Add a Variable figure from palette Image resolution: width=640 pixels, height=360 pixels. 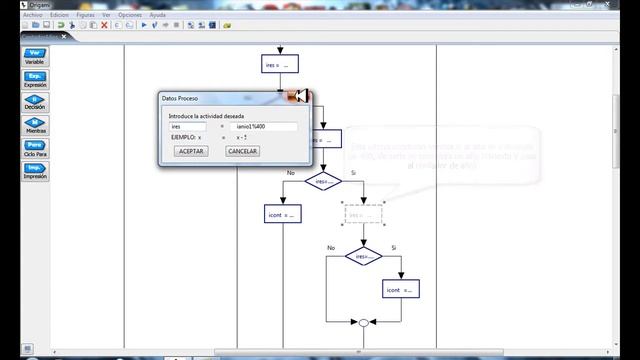click(x=35, y=57)
